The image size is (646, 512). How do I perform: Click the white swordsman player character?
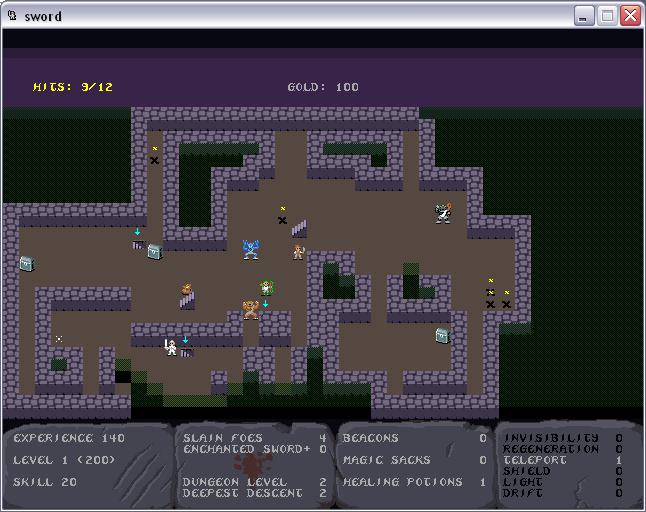(170, 348)
